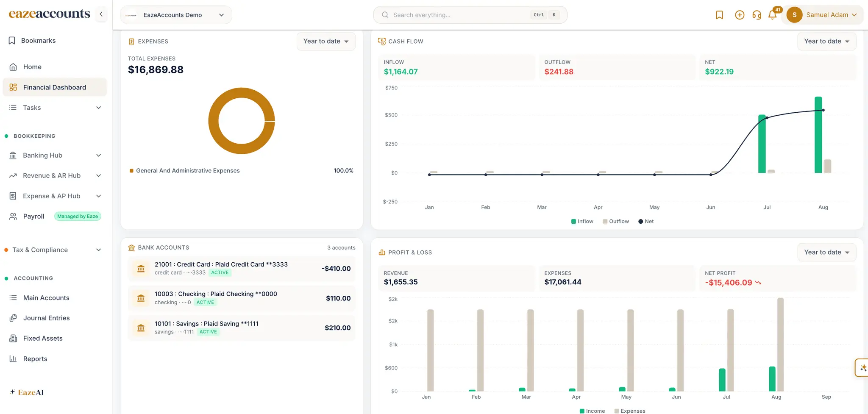Click the Profit & Loss chart icon
868x414 pixels.
[x=382, y=252]
